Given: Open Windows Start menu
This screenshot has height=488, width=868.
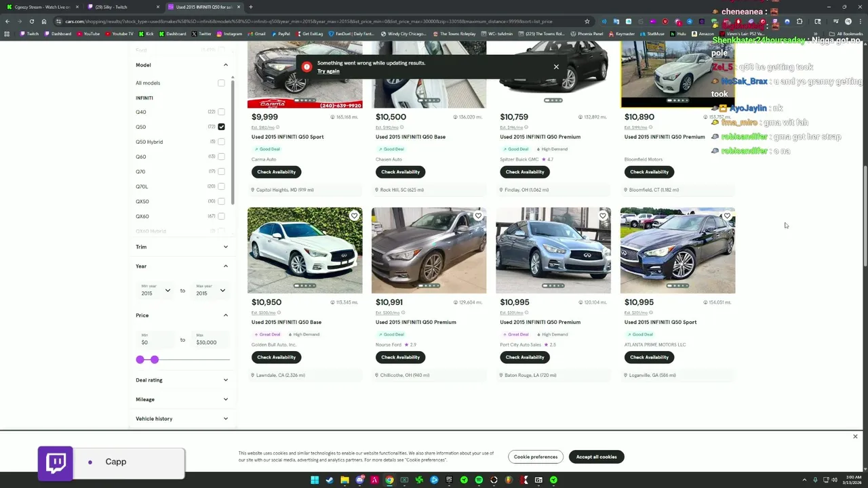Looking at the screenshot, I should (x=315, y=480).
